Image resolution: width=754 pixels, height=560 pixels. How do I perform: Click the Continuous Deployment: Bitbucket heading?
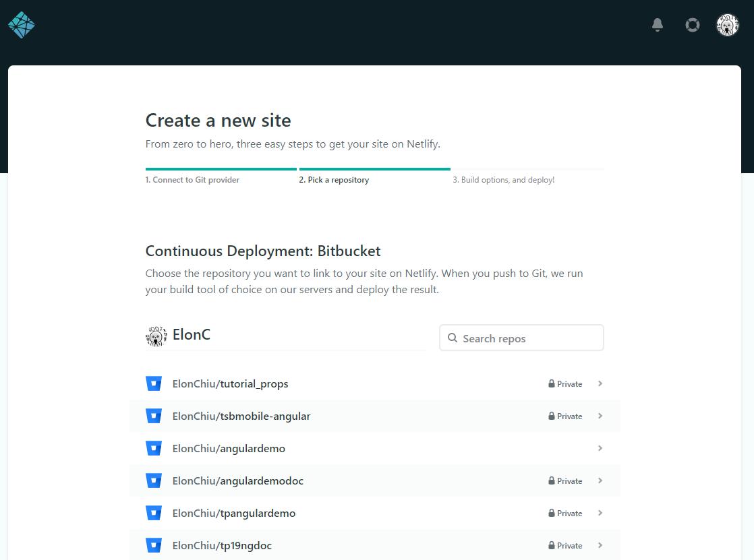tap(263, 251)
